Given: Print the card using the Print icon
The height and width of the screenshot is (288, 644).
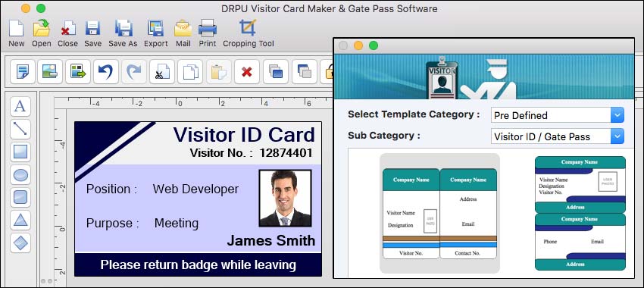Looking at the screenshot, I should click(x=208, y=28).
